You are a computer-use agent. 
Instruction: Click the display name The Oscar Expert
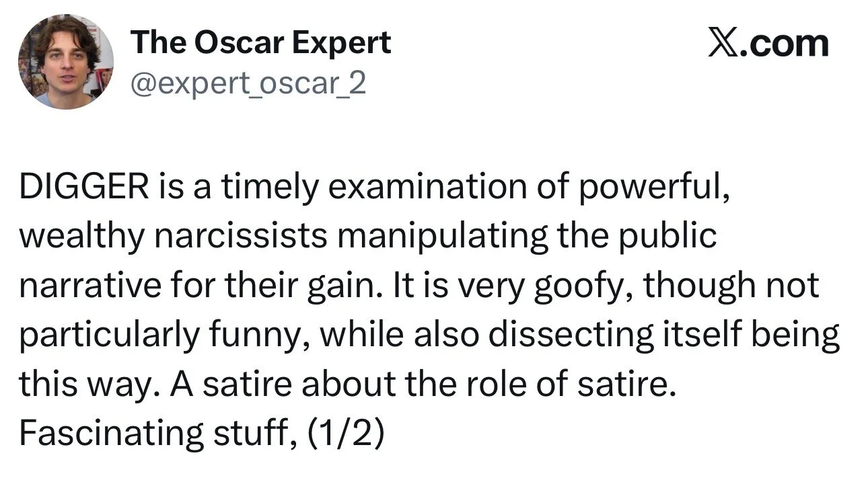pyautogui.click(x=261, y=44)
